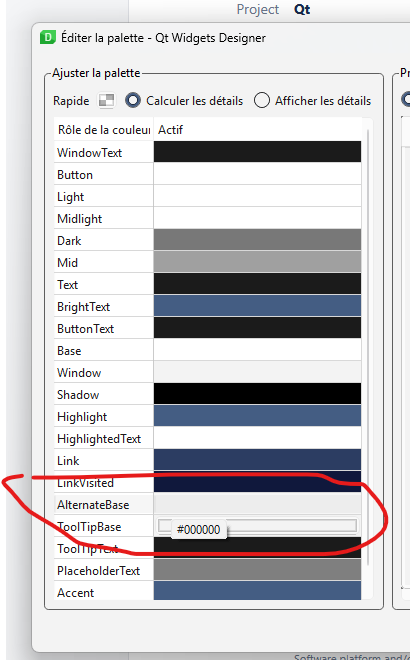Open the Shadow black color swatch
410x660 pixels.
point(257,394)
